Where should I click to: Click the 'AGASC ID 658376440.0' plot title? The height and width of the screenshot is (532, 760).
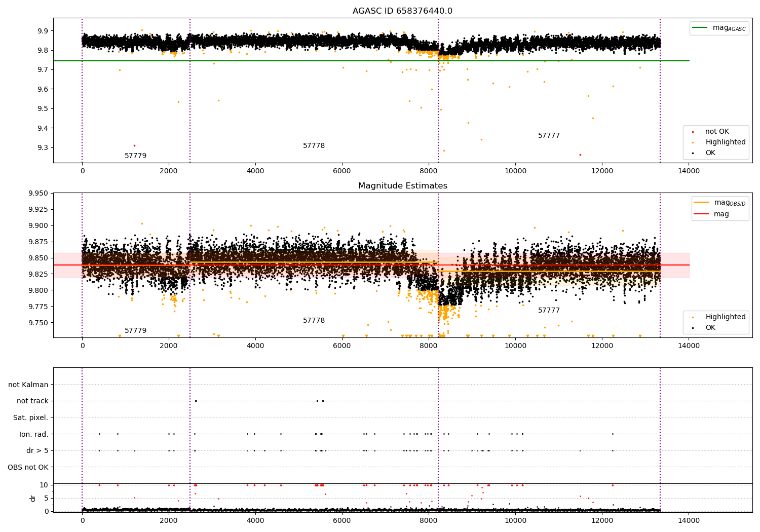[402, 11]
